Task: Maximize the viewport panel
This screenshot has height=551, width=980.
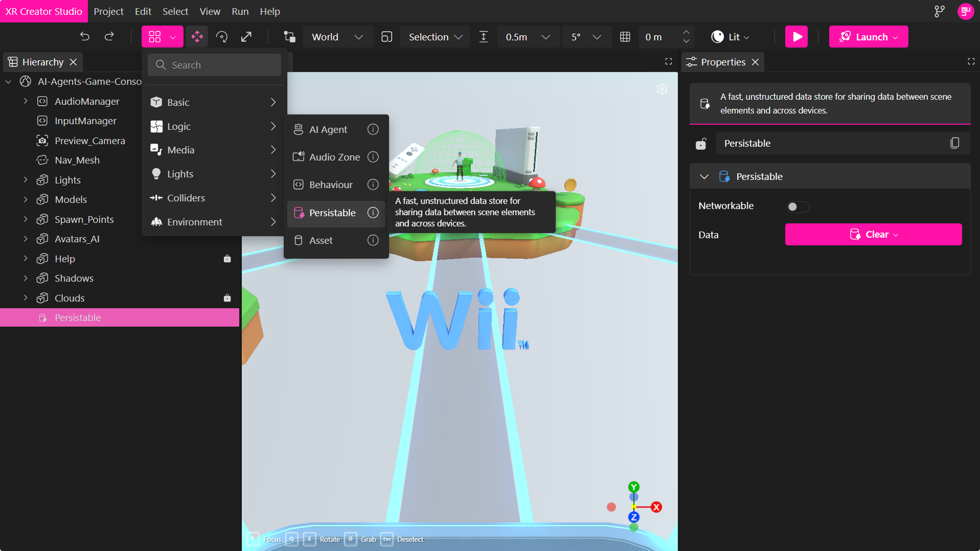Action: point(668,62)
